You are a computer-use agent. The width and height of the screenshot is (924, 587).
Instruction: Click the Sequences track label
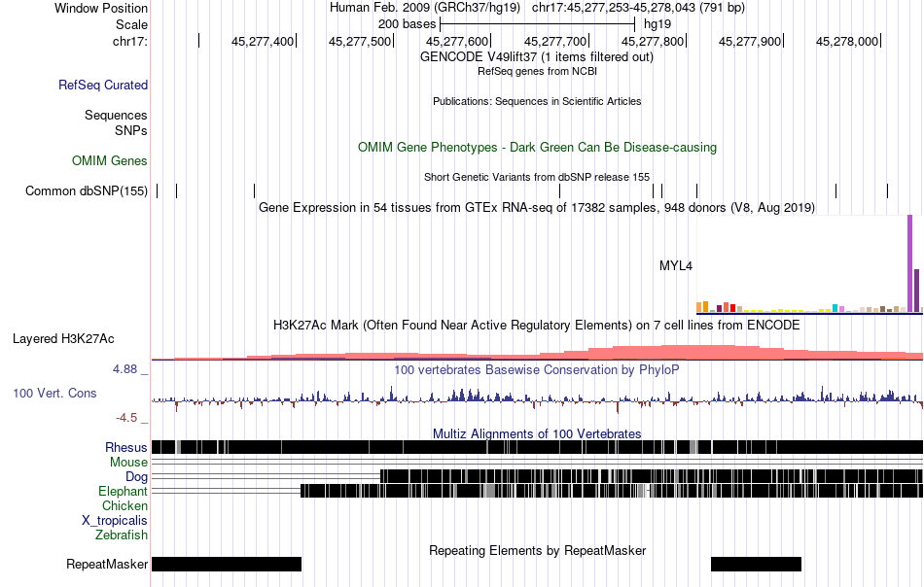point(116,115)
